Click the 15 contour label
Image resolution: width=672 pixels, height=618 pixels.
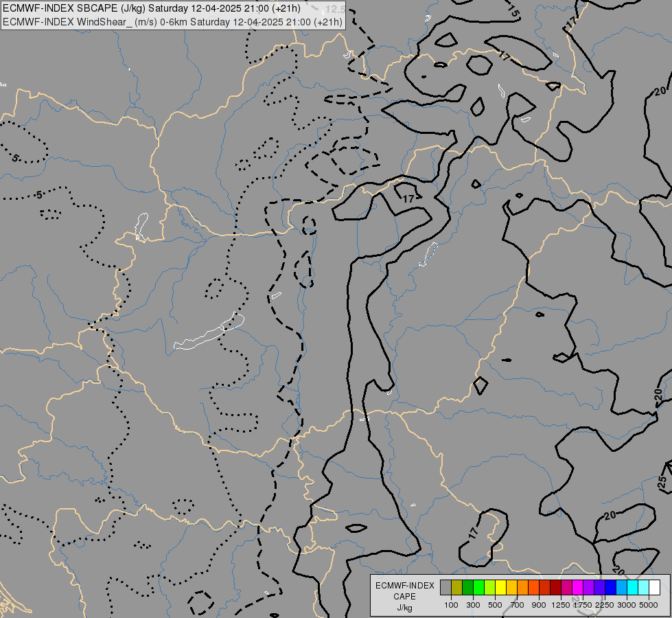513,10
